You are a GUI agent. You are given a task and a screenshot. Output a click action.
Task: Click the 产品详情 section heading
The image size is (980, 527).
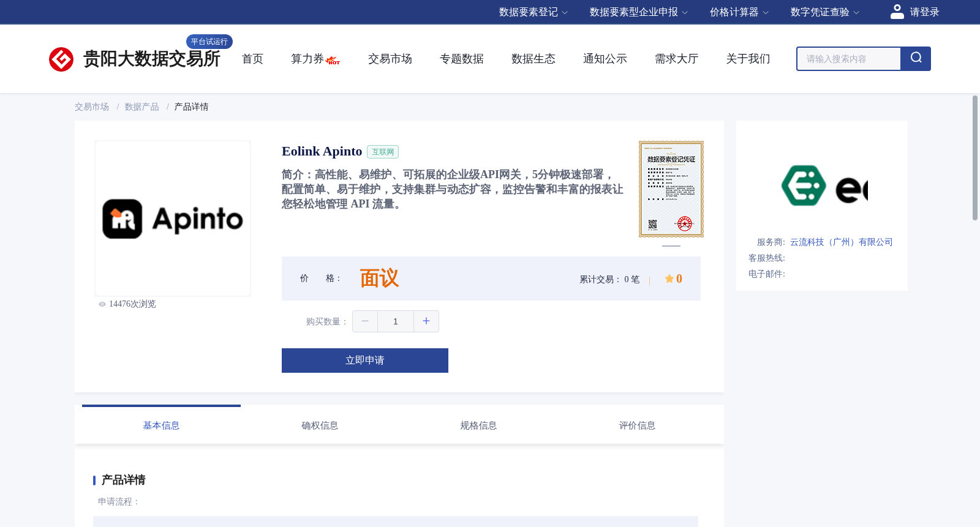123,480
